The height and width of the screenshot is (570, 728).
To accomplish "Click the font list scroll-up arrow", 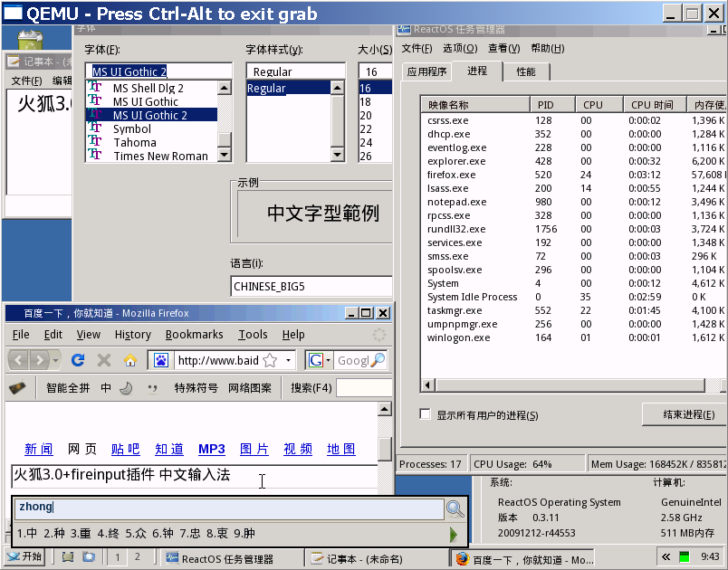I will pyautogui.click(x=225, y=88).
